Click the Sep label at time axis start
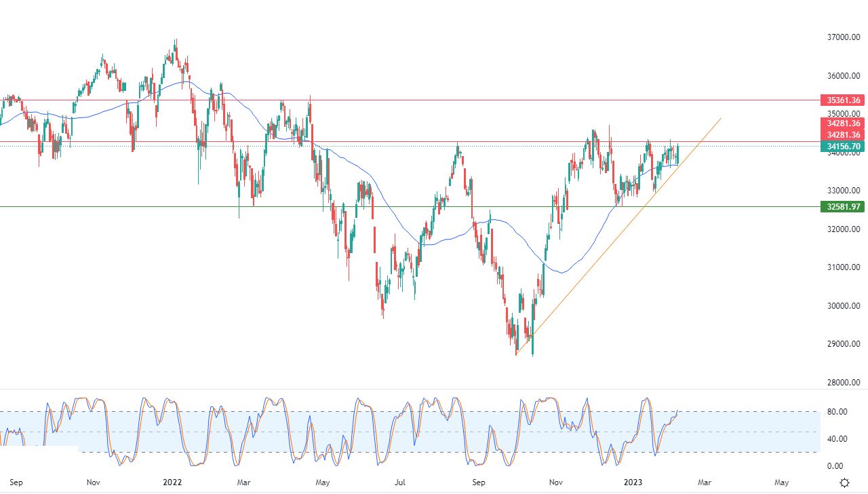The height and width of the screenshot is (494, 868). coord(16,482)
